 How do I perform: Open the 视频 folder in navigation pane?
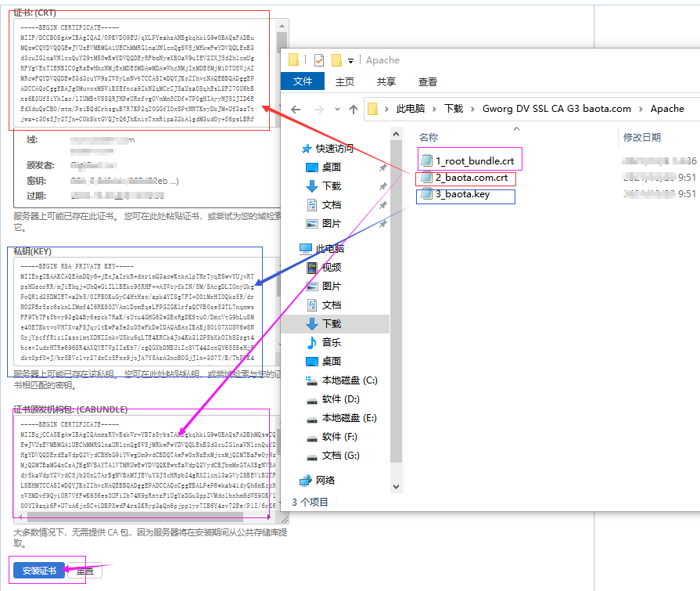332,267
